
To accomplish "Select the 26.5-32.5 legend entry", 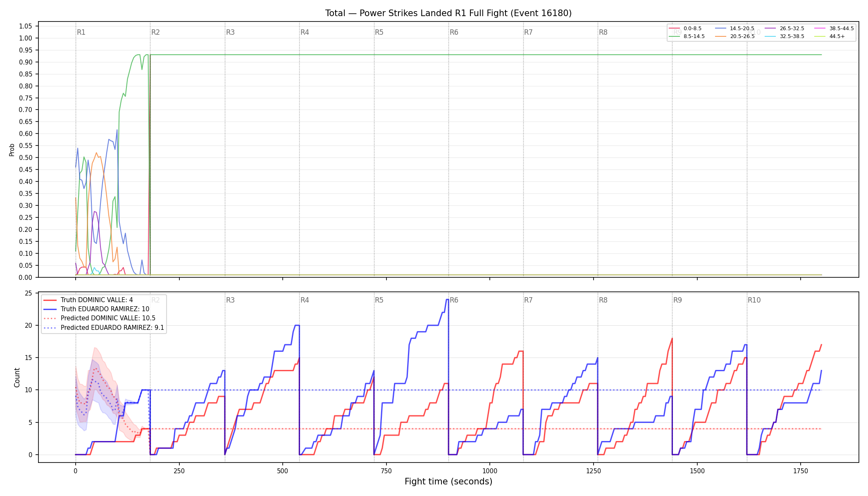I will (785, 29).
